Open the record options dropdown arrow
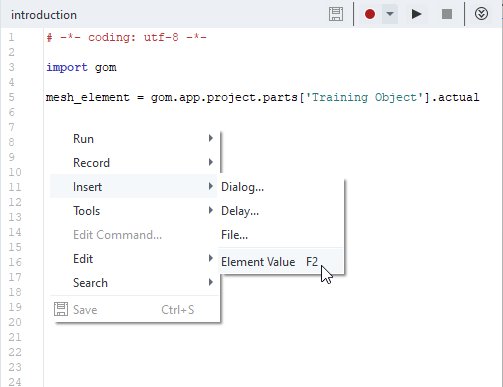Viewport: 503px width, 387px height. click(390, 14)
